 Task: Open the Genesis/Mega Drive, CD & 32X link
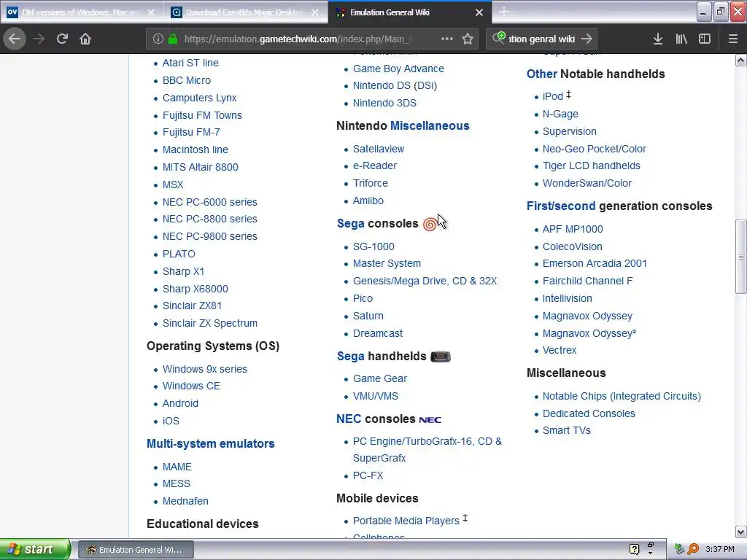point(425,281)
